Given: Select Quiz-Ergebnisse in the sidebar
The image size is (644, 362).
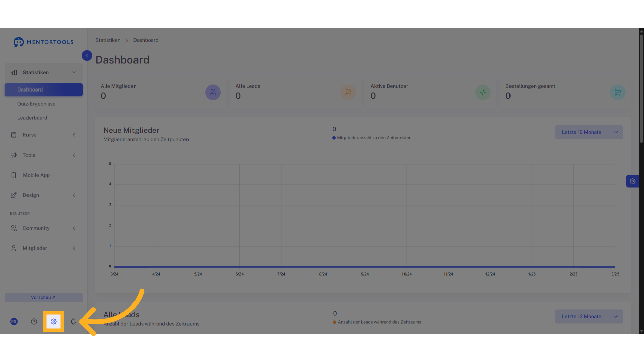Looking at the screenshot, I should (x=37, y=104).
